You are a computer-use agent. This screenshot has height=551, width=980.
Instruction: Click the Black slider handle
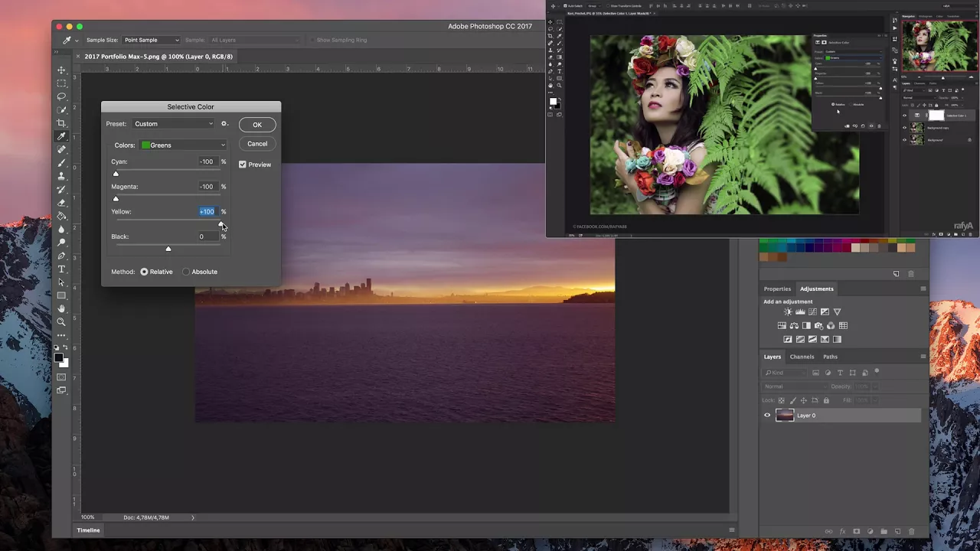click(168, 249)
